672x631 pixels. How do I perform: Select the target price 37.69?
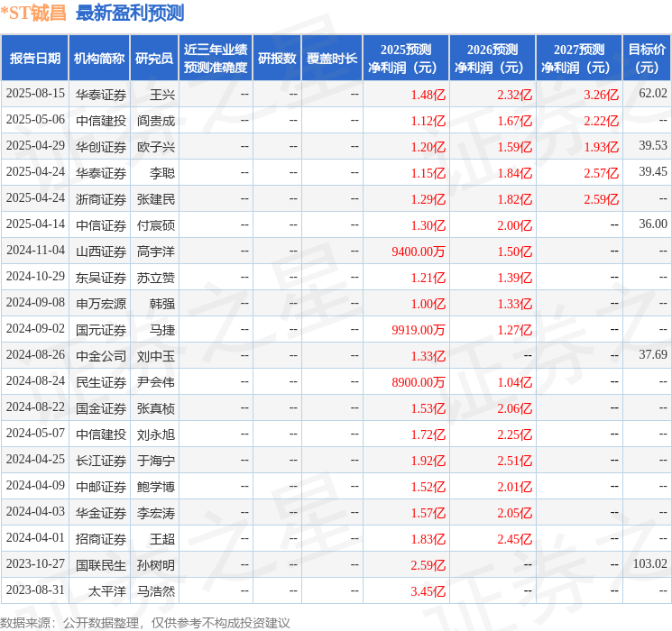pos(653,354)
